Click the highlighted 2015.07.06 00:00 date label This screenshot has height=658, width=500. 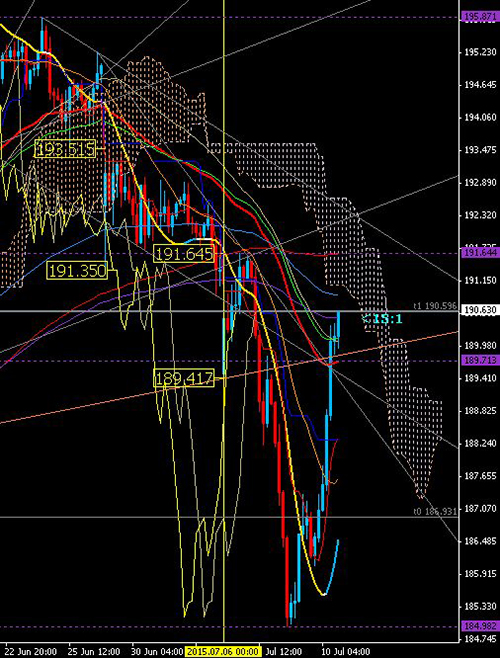(223, 652)
